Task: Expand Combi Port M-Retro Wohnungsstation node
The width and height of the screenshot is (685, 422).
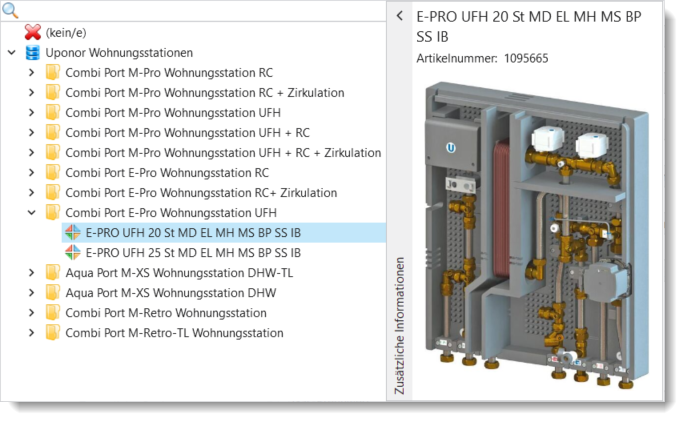Action: [31, 313]
